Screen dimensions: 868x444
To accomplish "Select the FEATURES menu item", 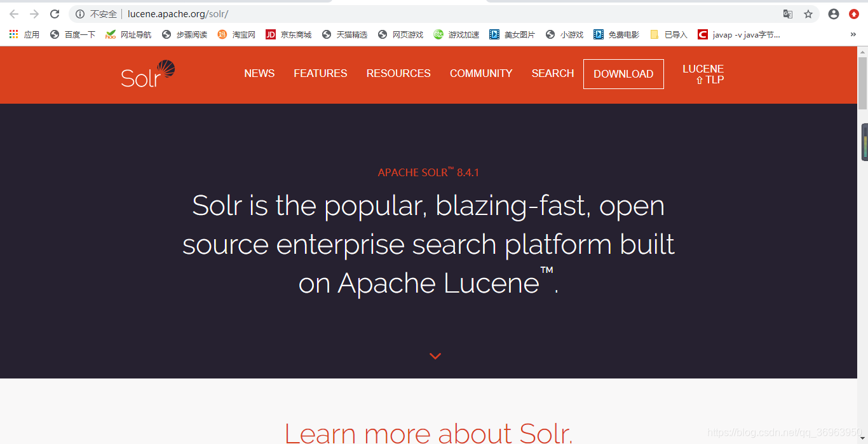I will coord(320,73).
